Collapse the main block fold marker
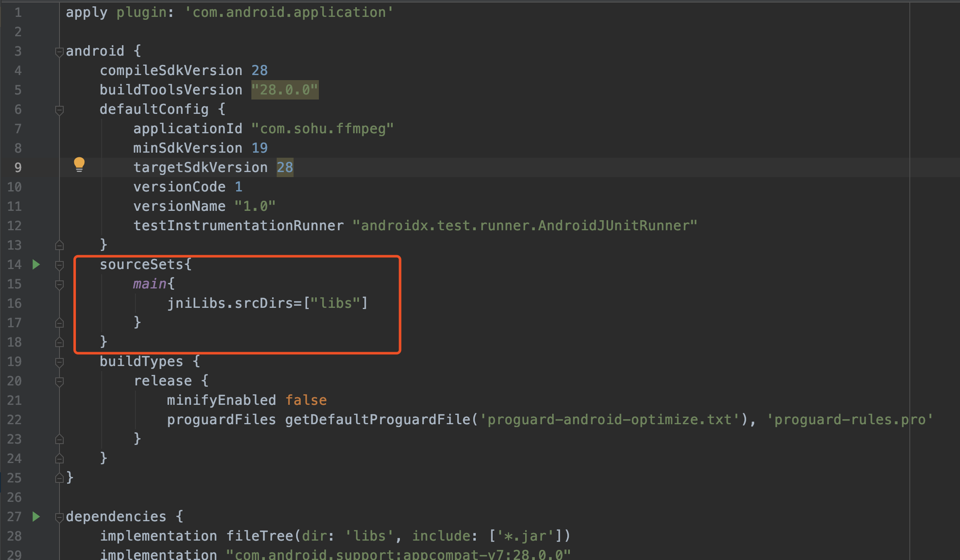Viewport: 960px width, 560px height. pyautogui.click(x=59, y=284)
